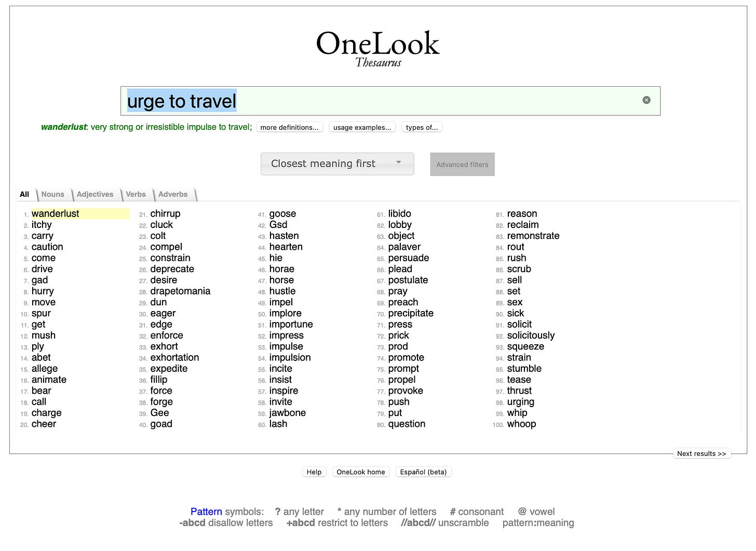This screenshot has width=756, height=551.
Task: Select the word "palaver"
Action: coord(404,247)
